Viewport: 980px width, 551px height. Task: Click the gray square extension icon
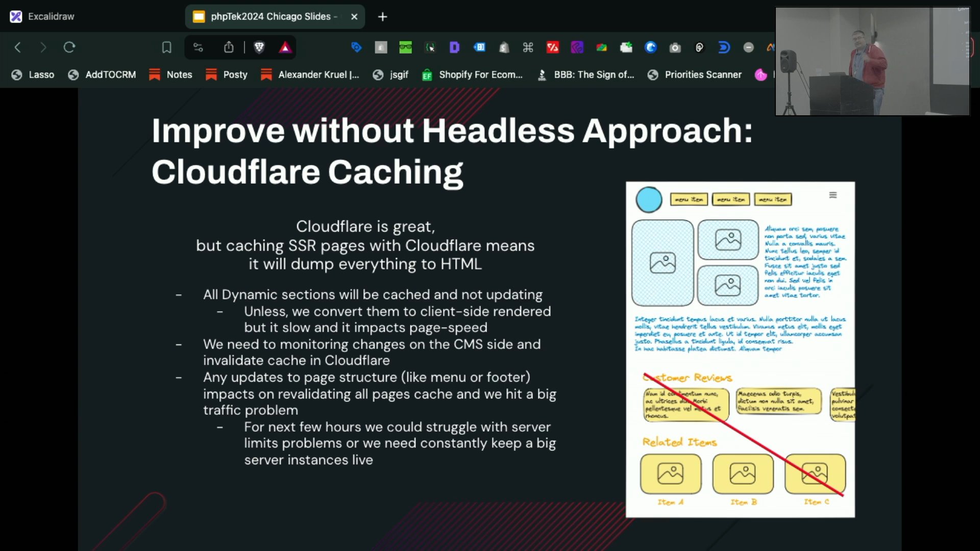381,47
